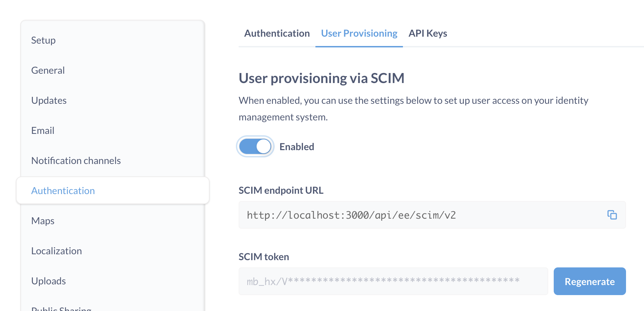Open Setup in the settings sidebar
The height and width of the screenshot is (311, 644).
coord(43,40)
